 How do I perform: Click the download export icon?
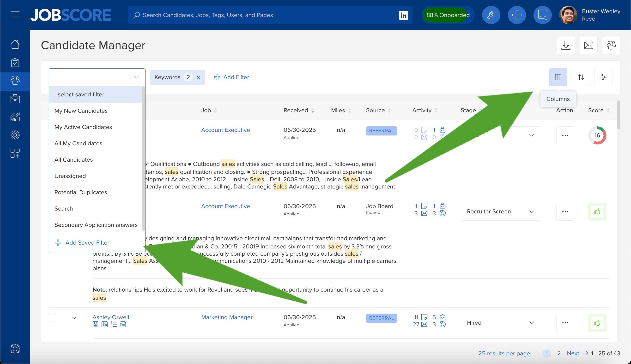[x=566, y=45]
